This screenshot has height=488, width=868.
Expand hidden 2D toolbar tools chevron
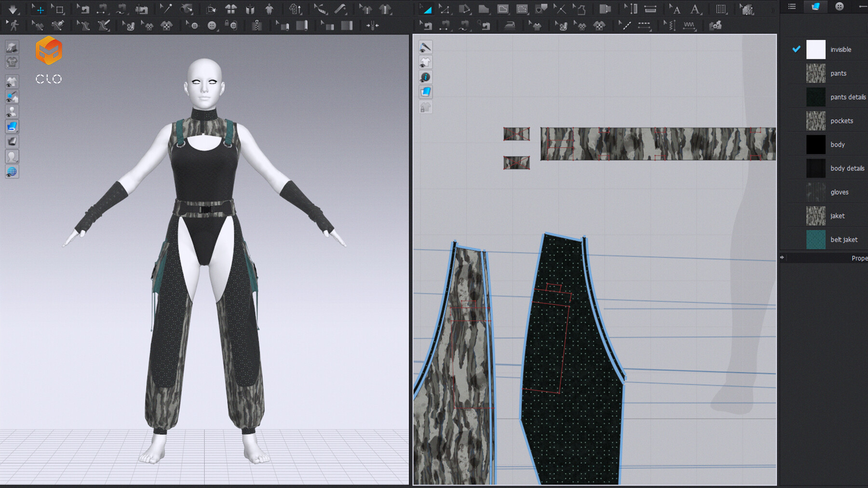coord(773,10)
